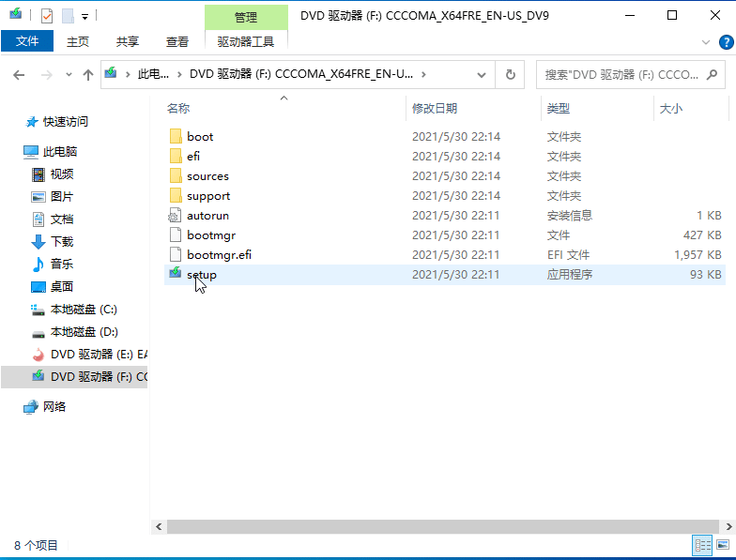Click DVD 驱动器 (F:) breadcrumb segment
The width and height of the screenshot is (736, 560).
301,74
